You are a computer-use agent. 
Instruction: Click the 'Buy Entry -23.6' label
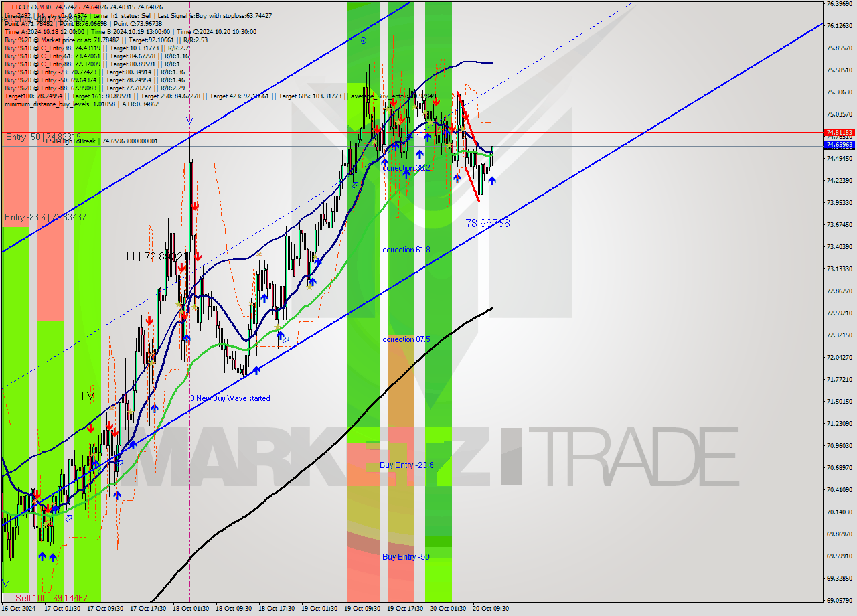(406, 465)
